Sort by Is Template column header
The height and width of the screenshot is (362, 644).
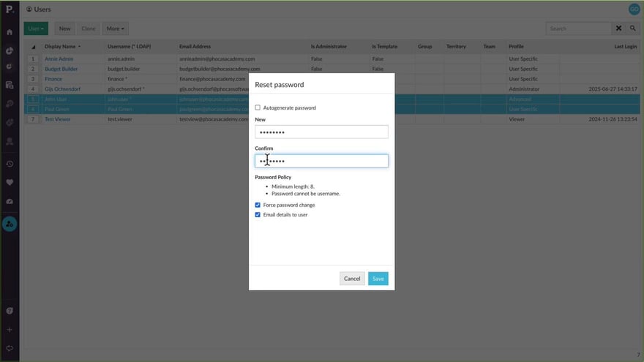(x=384, y=46)
